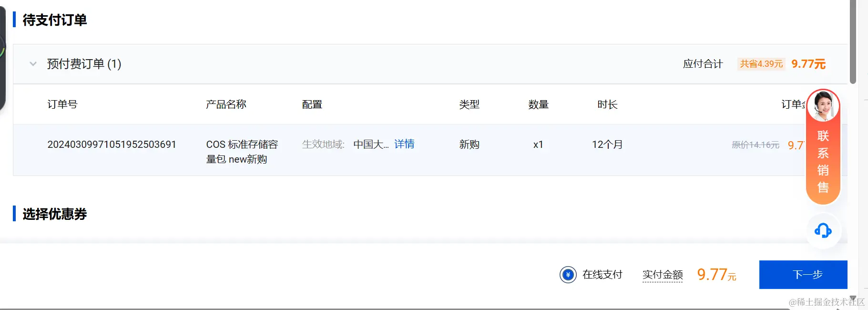Click the 选择优惠券 section heading
Screen dimensions: 868x310
(x=55, y=214)
